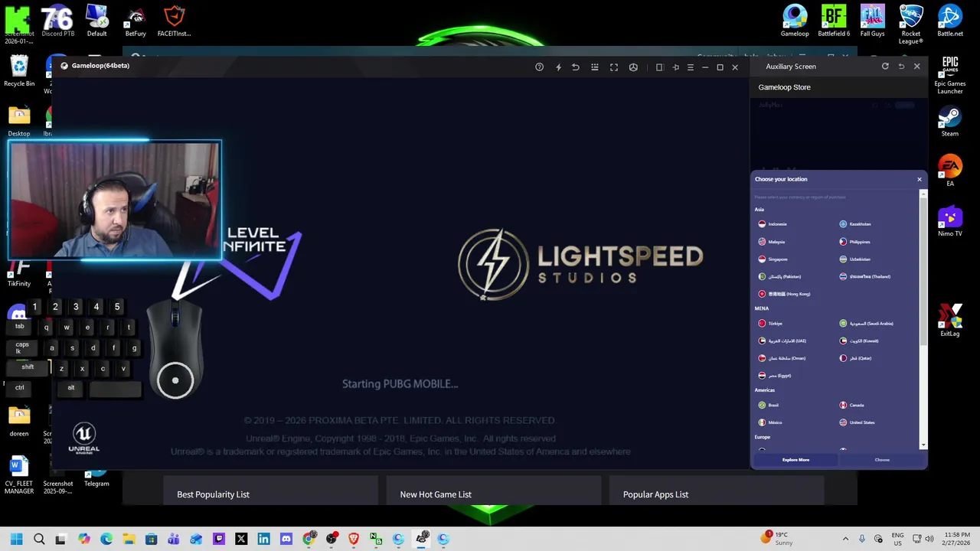
Task: Open Windows Start menu
Action: tap(16, 539)
